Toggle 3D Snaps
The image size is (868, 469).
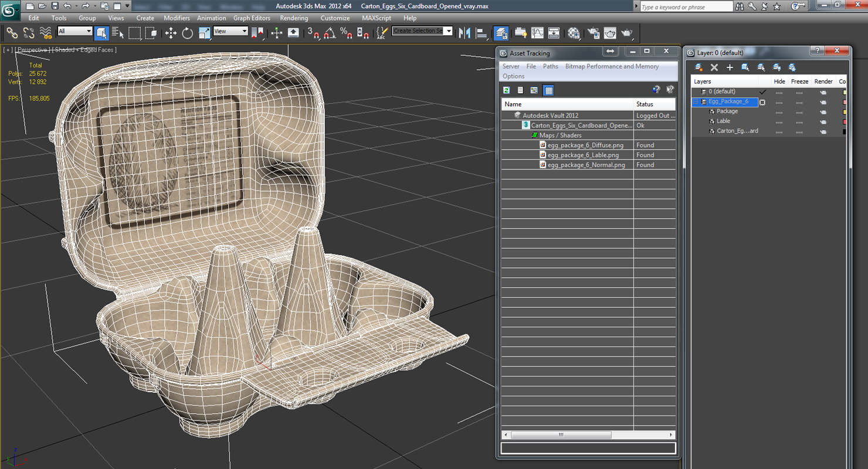pyautogui.click(x=313, y=33)
